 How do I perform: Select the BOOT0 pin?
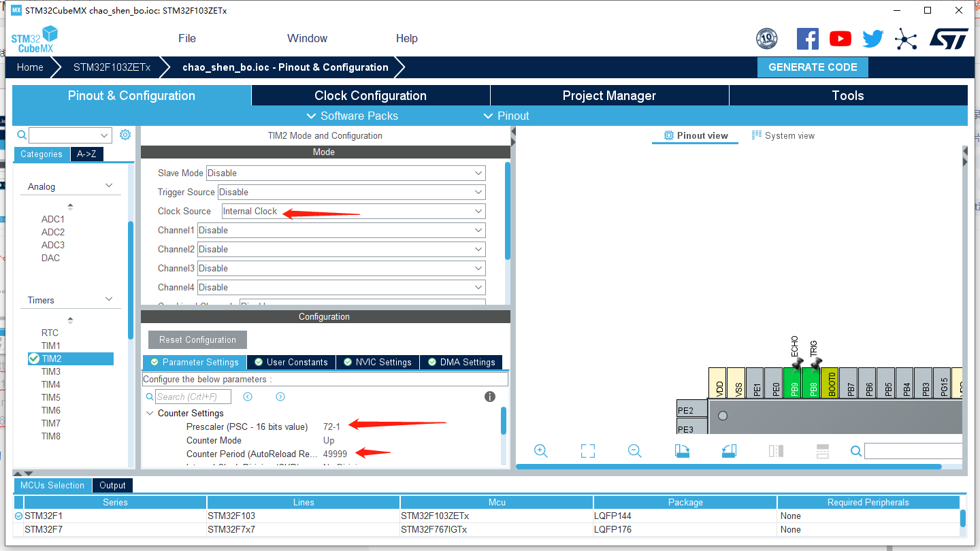pyautogui.click(x=830, y=383)
